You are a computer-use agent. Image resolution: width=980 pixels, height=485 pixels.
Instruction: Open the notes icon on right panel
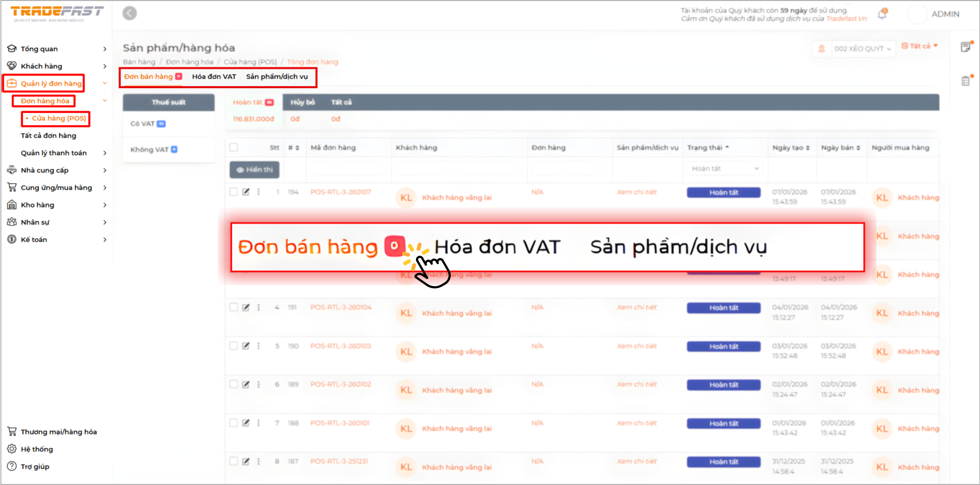tap(965, 47)
